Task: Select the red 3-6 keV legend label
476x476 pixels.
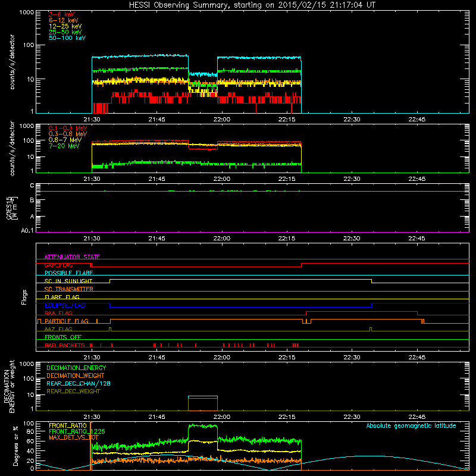Action: coord(61,14)
